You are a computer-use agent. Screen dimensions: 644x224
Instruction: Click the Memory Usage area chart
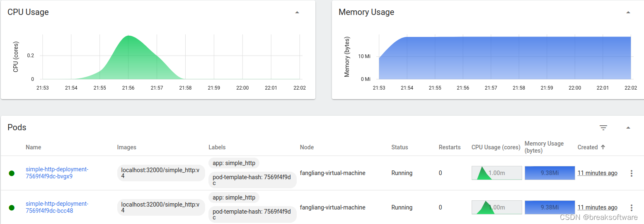tap(505, 58)
